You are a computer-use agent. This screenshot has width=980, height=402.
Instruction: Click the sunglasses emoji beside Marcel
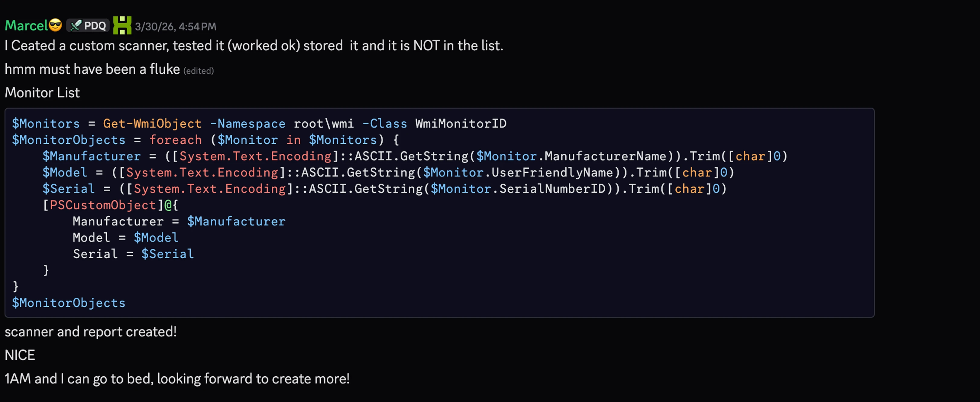pyautogui.click(x=56, y=25)
